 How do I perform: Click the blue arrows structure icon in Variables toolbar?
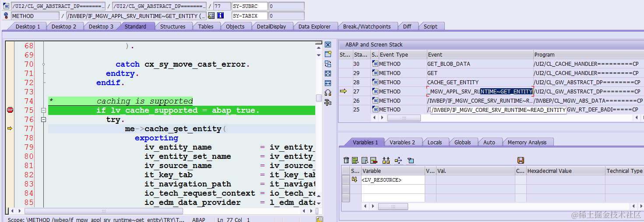tap(398, 161)
